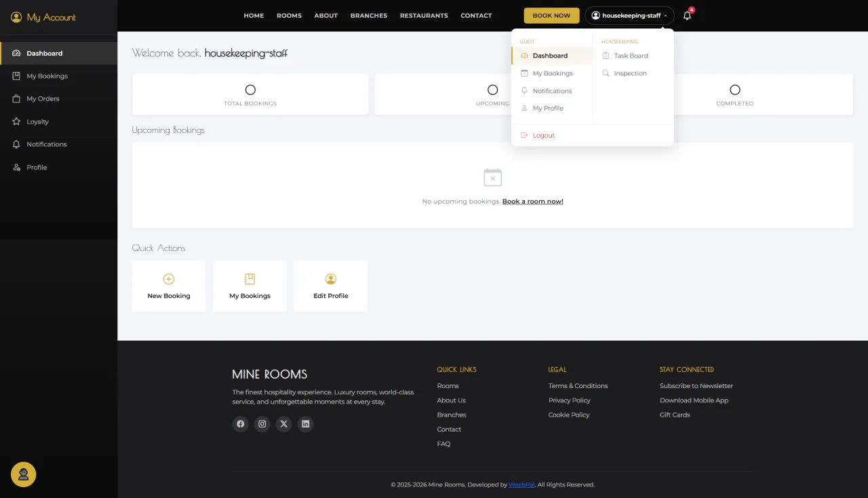
Task: Open the Contact link in the footer
Action: click(x=449, y=429)
